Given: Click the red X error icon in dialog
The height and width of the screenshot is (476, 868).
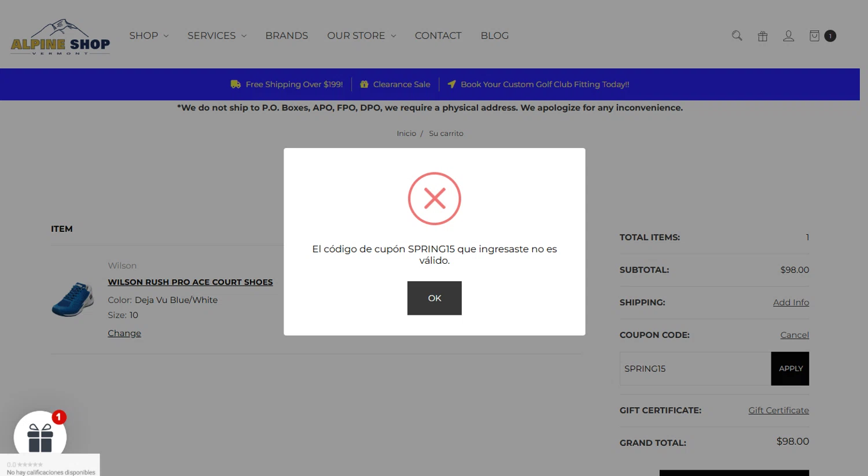Looking at the screenshot, I should coord(435,198).
